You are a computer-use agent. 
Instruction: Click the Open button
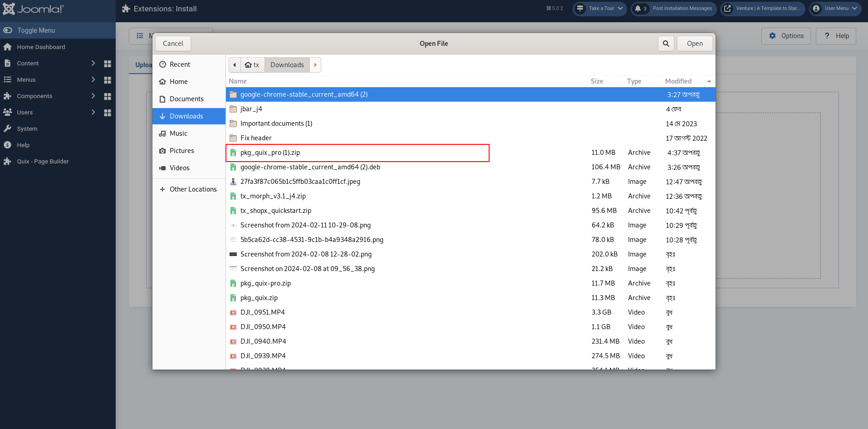tap(695, 44)
